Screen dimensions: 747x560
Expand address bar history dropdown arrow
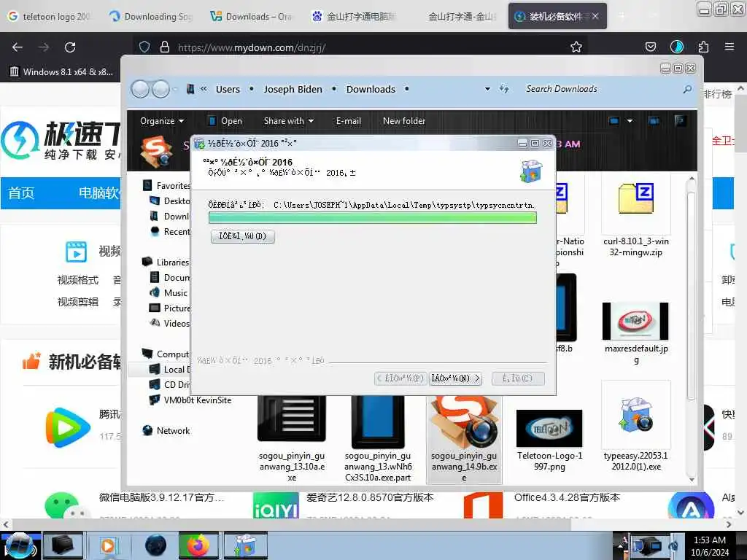487,89
